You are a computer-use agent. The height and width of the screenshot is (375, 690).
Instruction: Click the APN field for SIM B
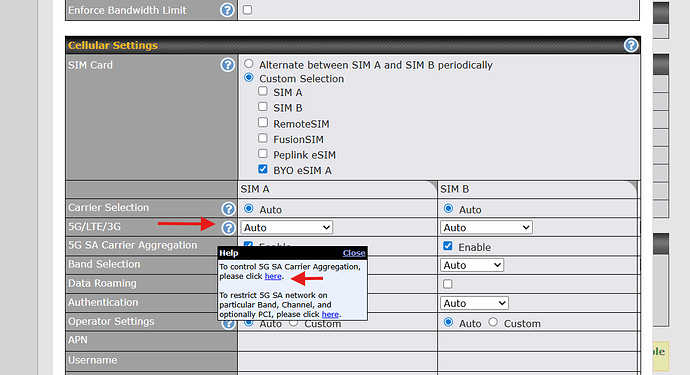(537, 341)
